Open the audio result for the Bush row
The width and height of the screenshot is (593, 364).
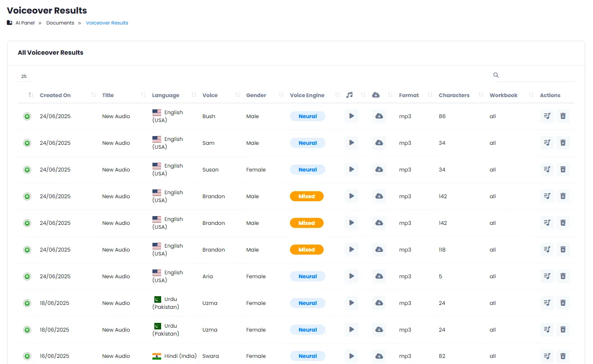pos(547,116)
